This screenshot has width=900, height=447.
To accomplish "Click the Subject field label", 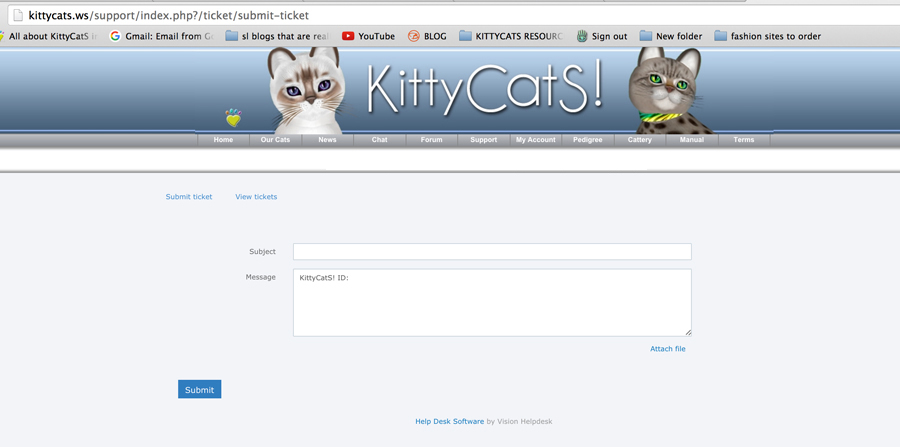I will point(262,251).
